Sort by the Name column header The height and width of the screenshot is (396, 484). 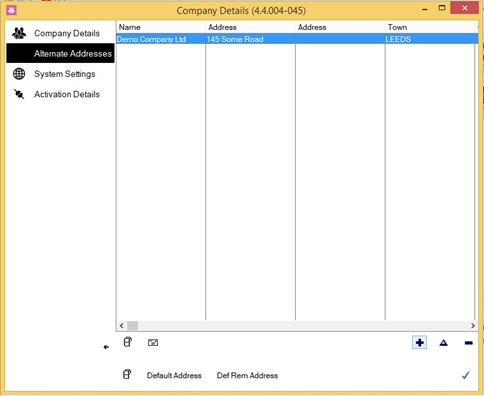[x=161, y=27]
